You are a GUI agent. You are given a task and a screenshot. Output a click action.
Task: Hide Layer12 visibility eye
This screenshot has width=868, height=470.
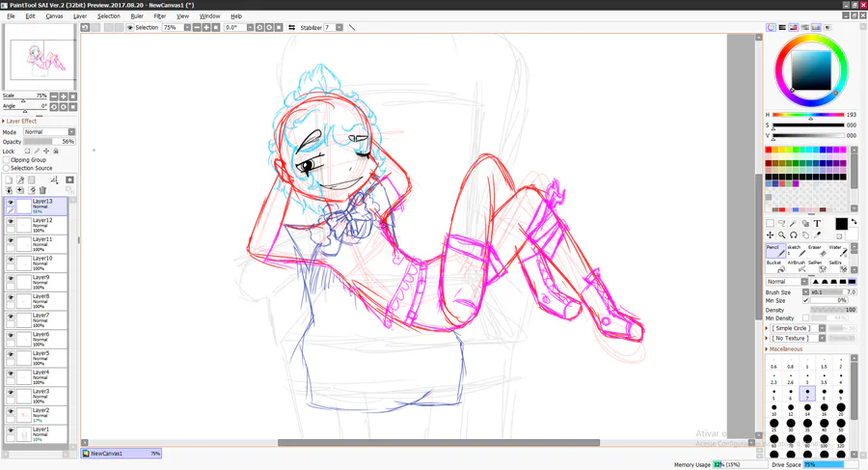pyautogui.click(x=11, y=221)
